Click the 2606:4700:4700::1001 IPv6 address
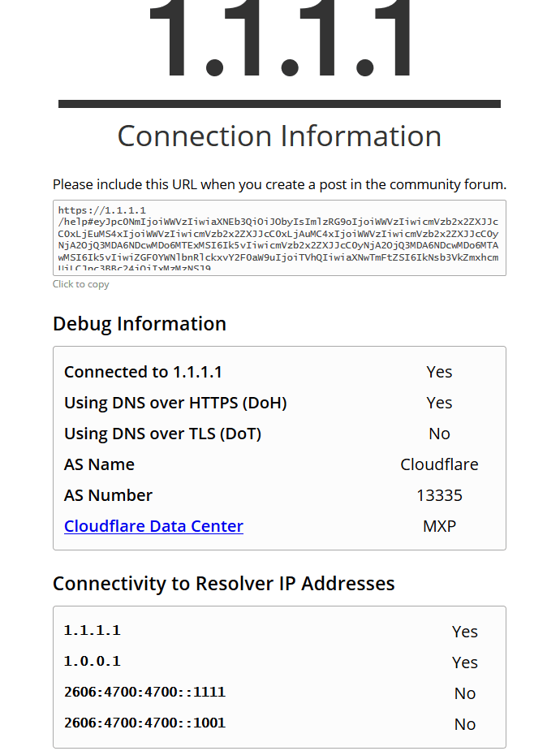Screen dimensions: 560x751 tap(144, 723)
